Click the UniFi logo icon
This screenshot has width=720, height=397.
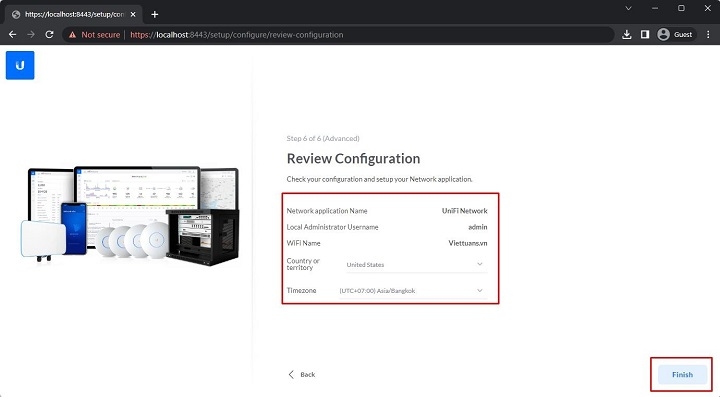[20, 65]
